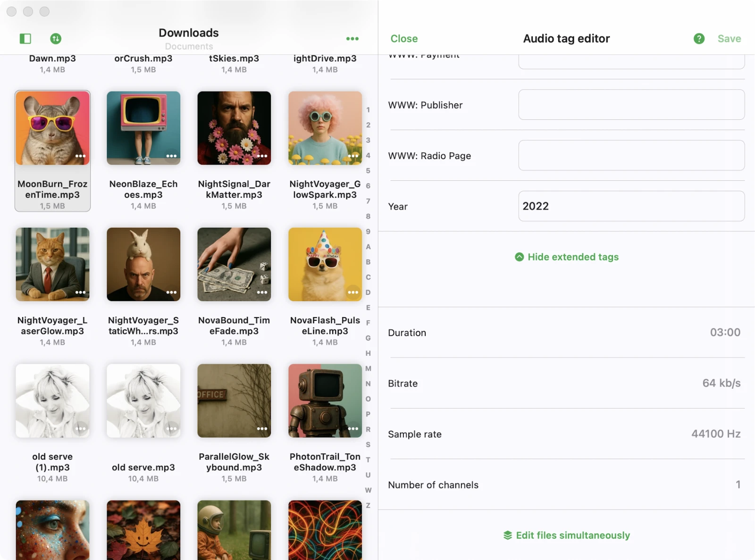Screen dimensions: 755x560
Task: Collapse the extended tags section
Action: [x=566, y=257]
